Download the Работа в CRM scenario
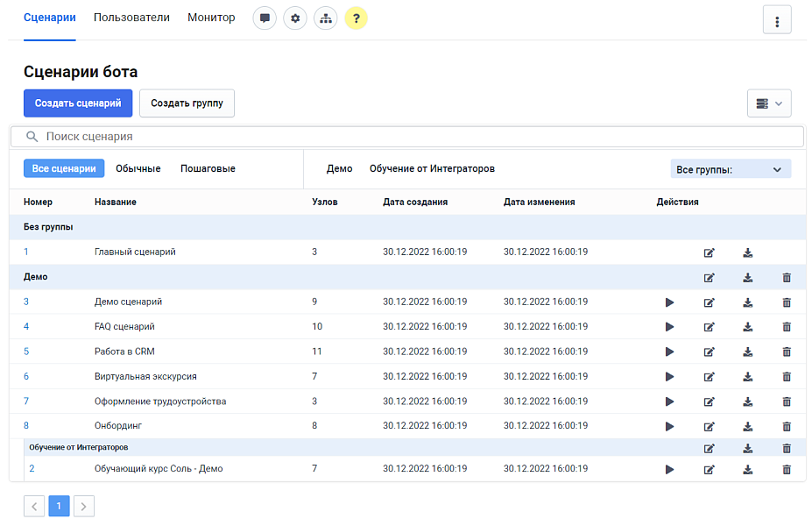 pyautogui.click(x=747, y=352)
